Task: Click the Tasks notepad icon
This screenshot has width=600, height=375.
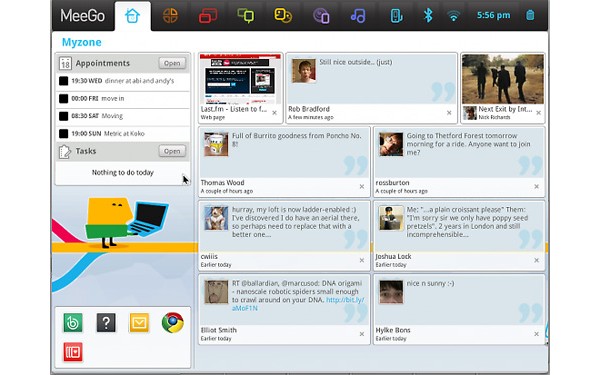Action: [65, 152]
